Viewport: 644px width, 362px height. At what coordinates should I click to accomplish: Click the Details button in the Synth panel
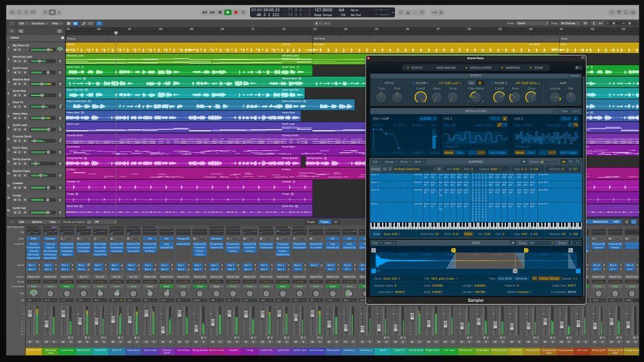[574, 75]
